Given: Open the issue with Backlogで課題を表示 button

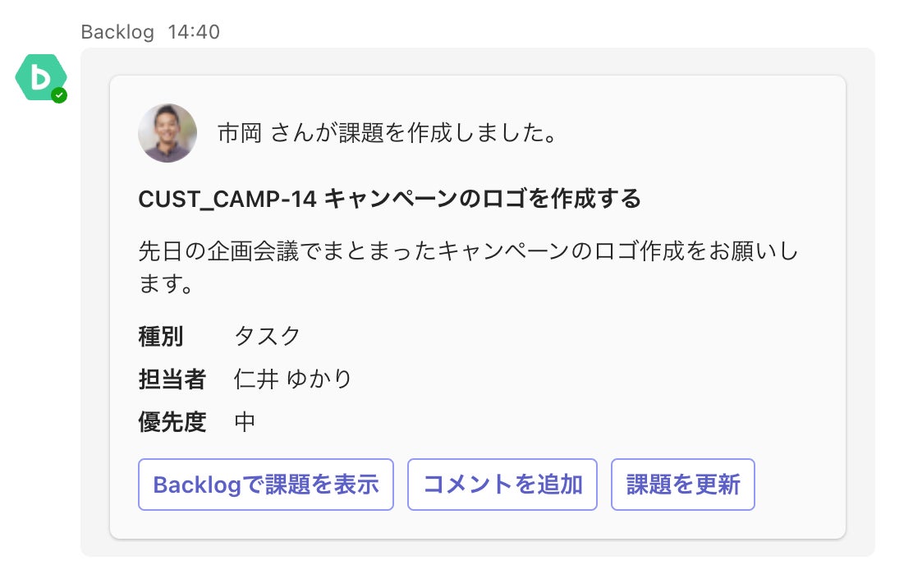Looking at the screenshot, I should (266, 485).
